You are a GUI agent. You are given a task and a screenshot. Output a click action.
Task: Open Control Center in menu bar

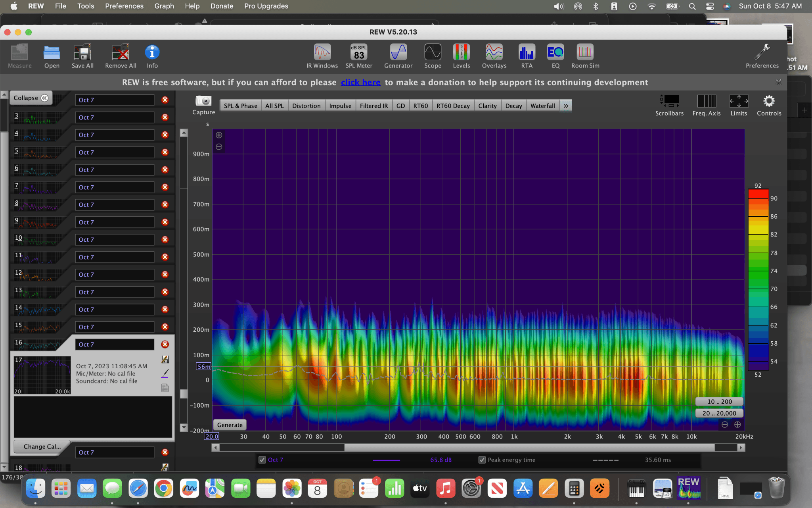pos(710,6)
